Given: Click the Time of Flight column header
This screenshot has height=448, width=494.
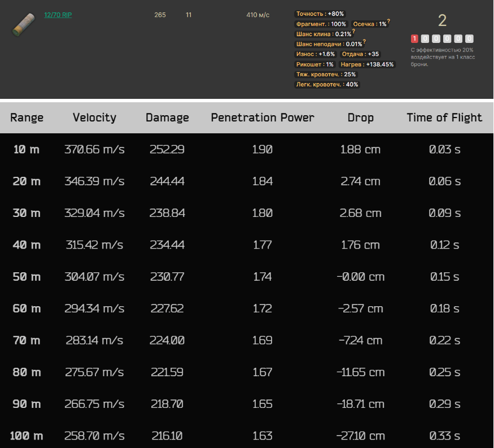Looking at the screenshot, I should (444, 118).
